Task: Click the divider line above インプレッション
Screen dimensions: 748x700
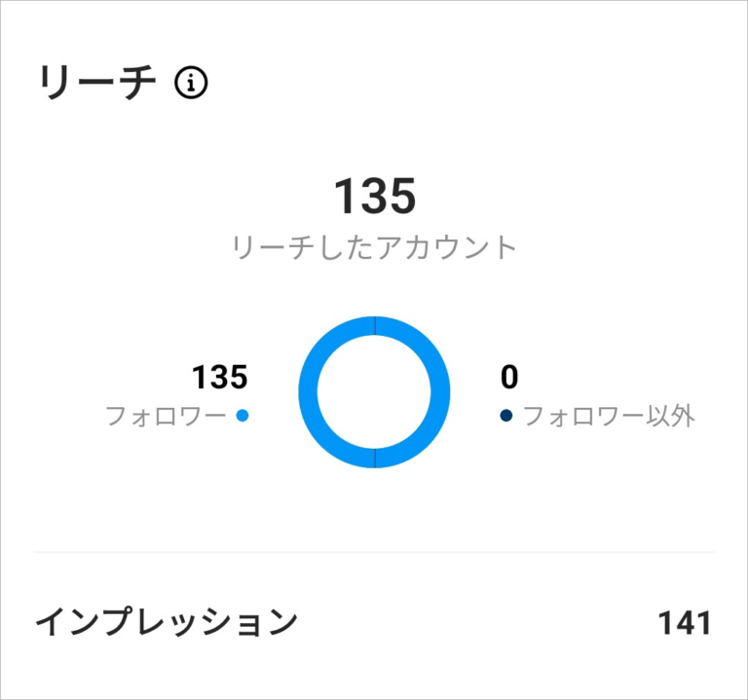Action: [375, 552]
